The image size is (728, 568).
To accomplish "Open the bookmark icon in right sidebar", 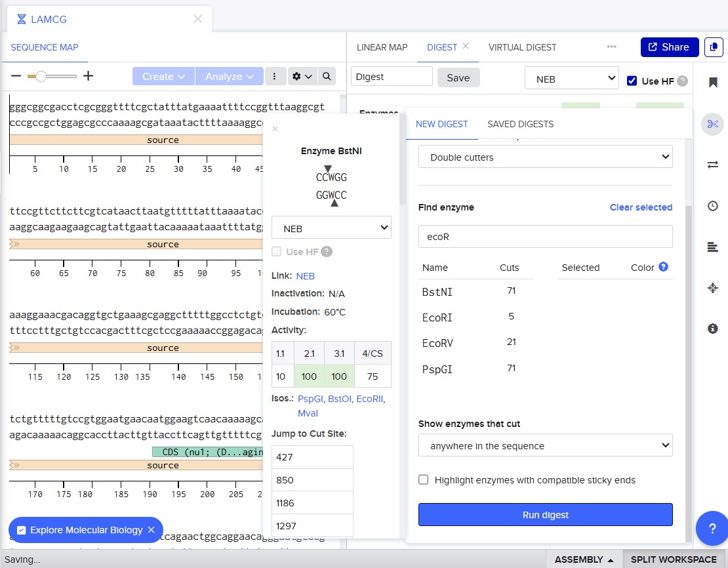I will tap(713, 83).
